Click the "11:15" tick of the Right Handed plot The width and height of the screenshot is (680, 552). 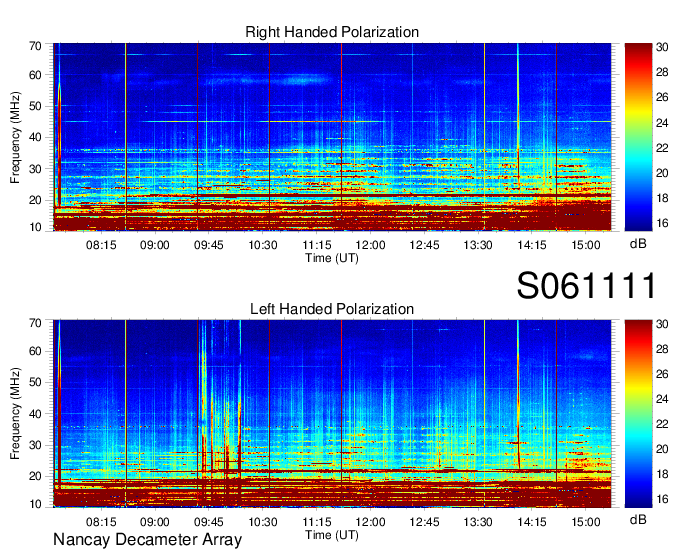pos(317,245)
